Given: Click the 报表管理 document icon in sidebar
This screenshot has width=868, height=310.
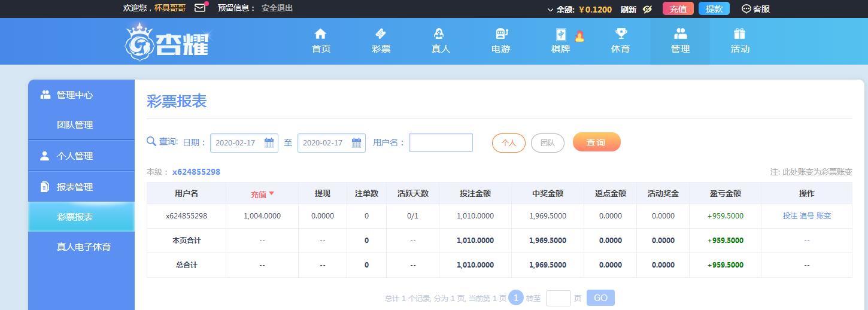Looking at the screenshot, I should point(44,187).
